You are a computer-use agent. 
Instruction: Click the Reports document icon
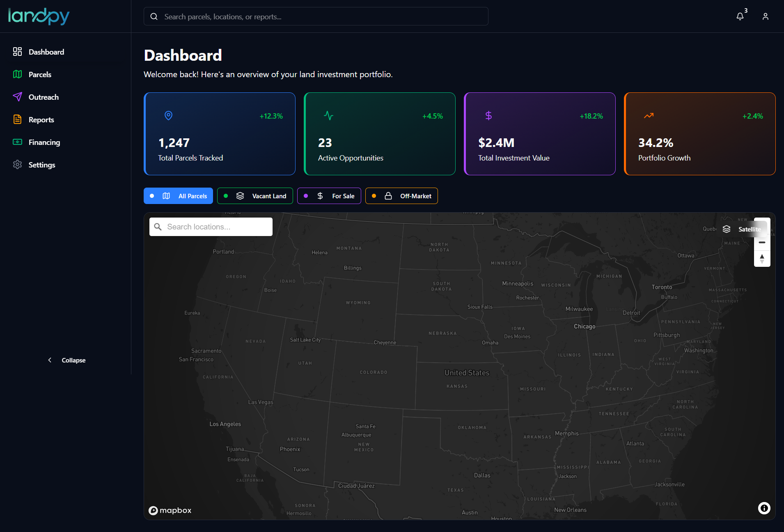(x=18, y=119)
